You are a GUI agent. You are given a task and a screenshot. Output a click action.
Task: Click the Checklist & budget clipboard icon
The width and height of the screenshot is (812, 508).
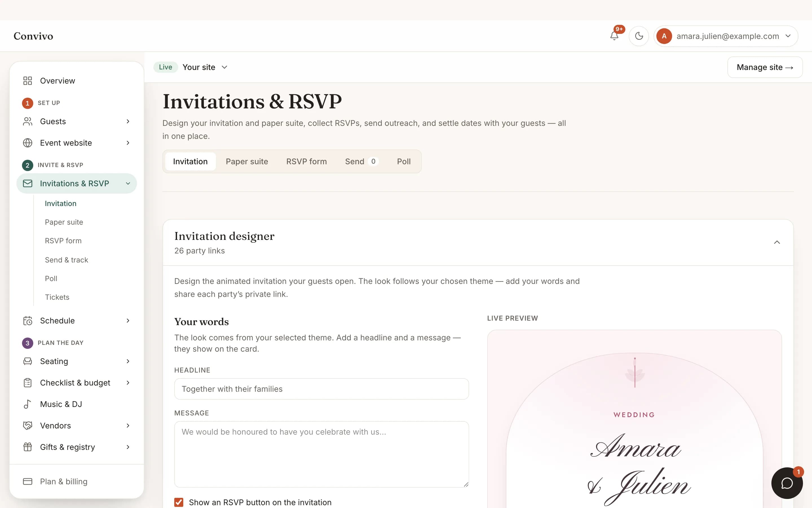coord(28,383)
